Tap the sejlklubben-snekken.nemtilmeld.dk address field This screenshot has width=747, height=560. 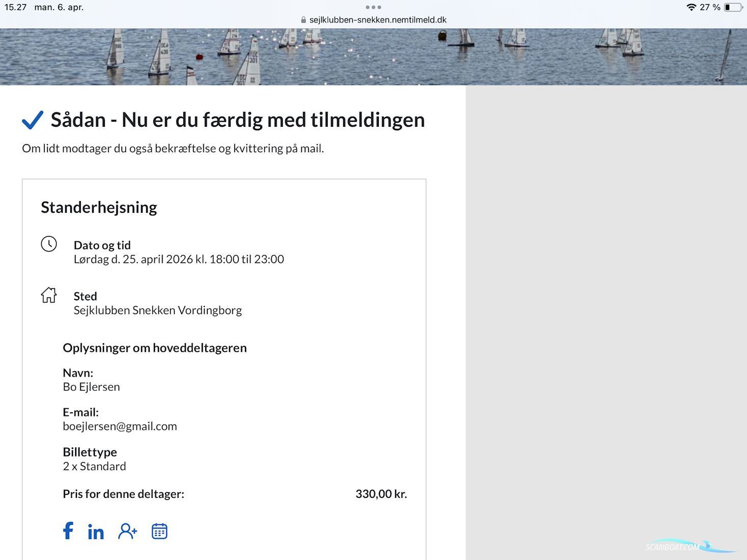pyautogui.click(x=377, y=20)
